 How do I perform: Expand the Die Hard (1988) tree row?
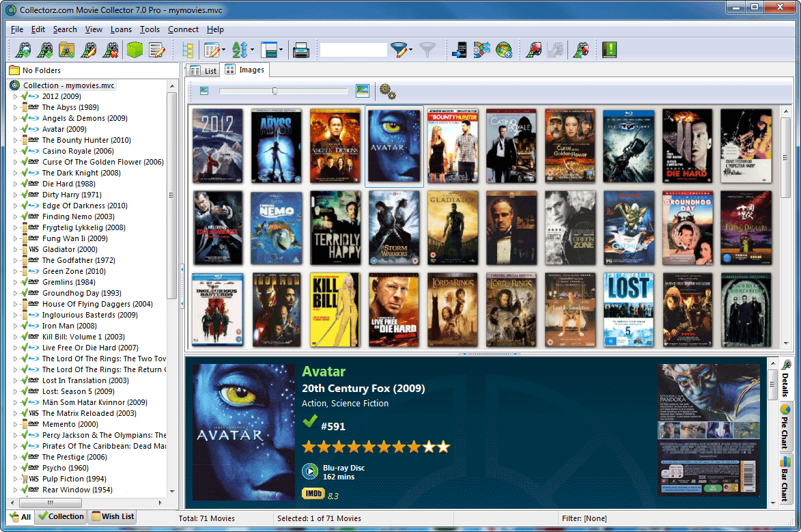click(x=15, y=184)
